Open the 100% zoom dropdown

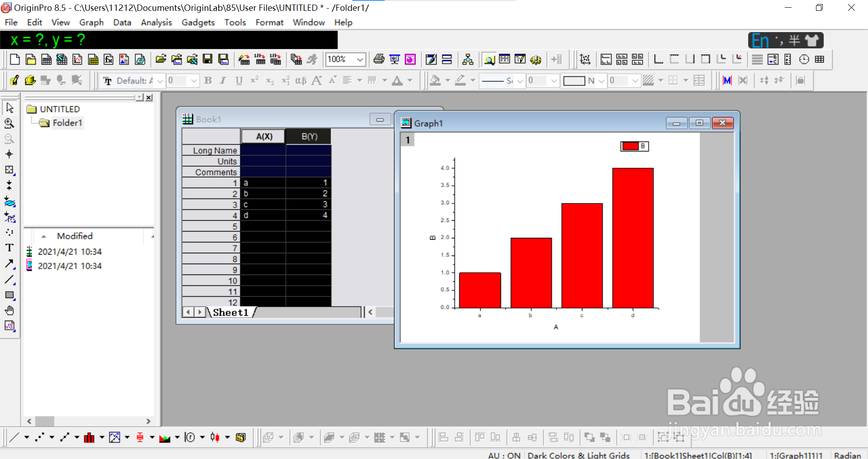[x=360, y=59]
